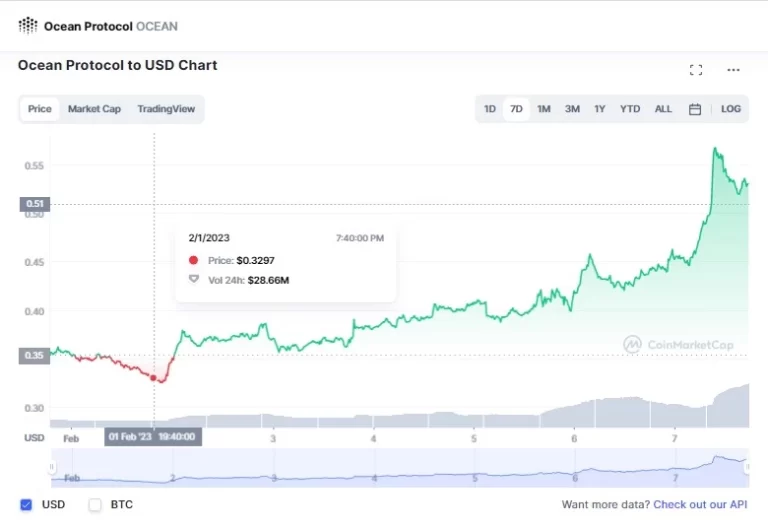Toggle LOG scale on chart
Viewport: 768px width, 528px height.
(x=730, y=109)
